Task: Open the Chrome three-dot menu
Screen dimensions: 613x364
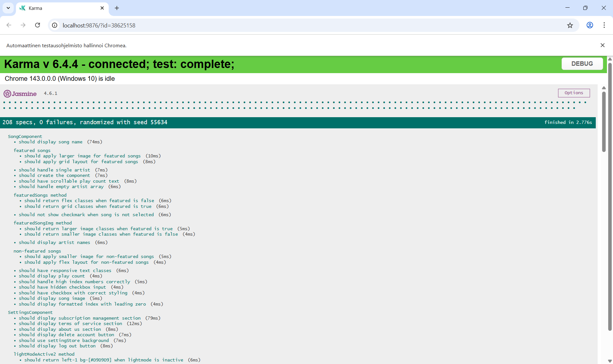Action: tap(604, 25)
